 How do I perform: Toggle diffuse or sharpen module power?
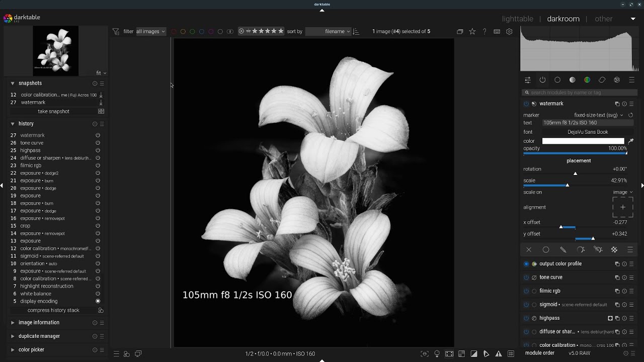click(526, 332)
